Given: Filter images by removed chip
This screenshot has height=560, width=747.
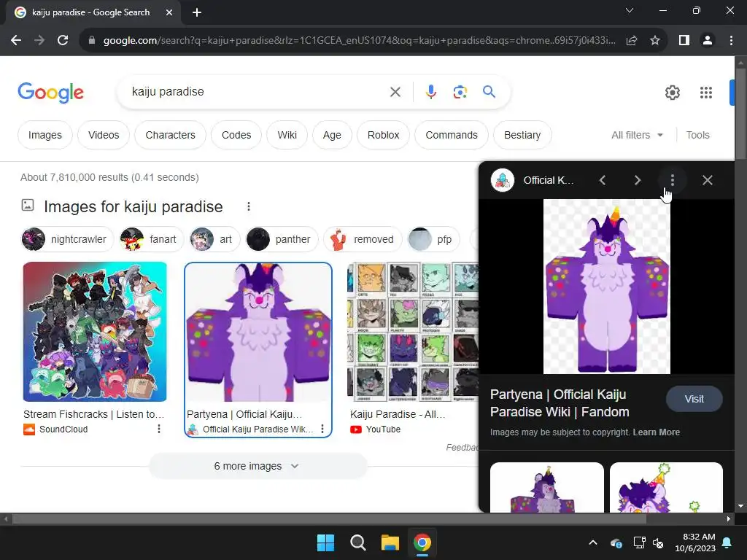Looking at the screenshot, I should pos(363,239).
